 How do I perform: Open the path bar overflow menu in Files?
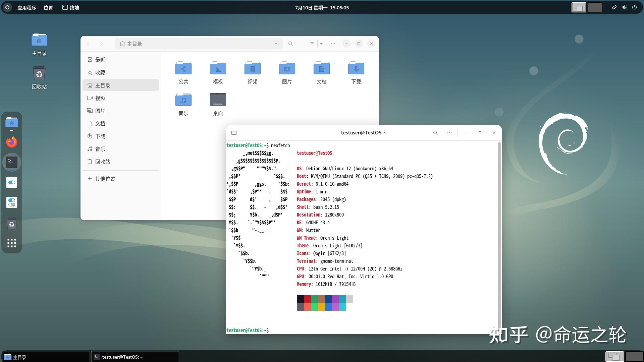coord(277,44)
